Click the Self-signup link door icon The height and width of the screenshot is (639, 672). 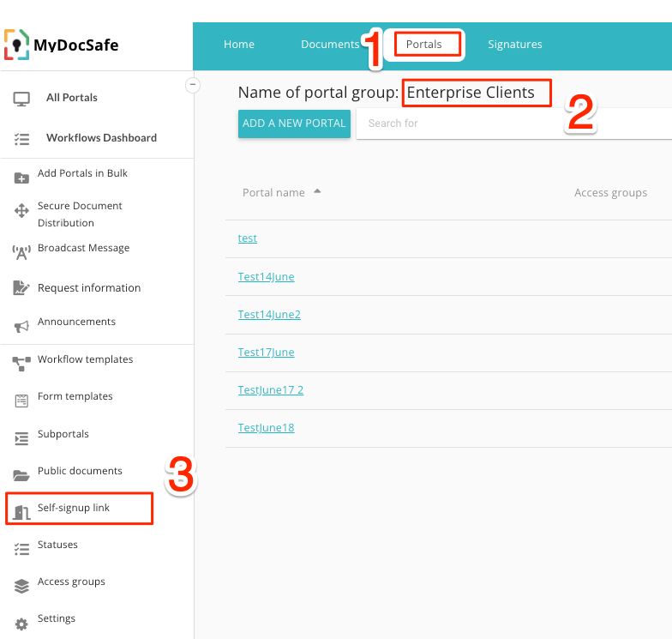click(x=21, y=513)
